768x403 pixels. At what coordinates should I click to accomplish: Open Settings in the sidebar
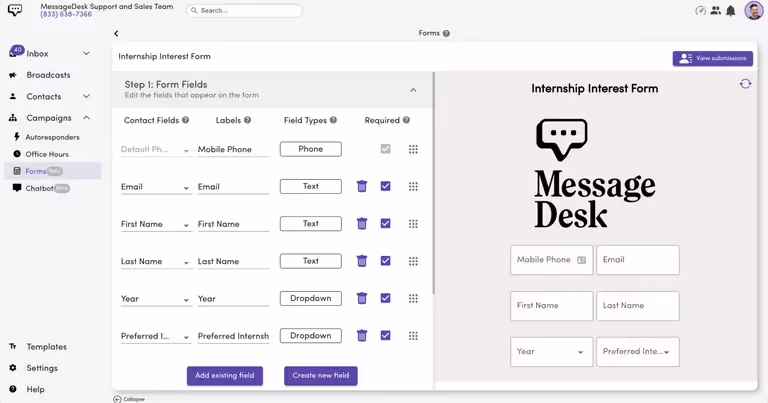pyautogui.click(x=42, y=368)
